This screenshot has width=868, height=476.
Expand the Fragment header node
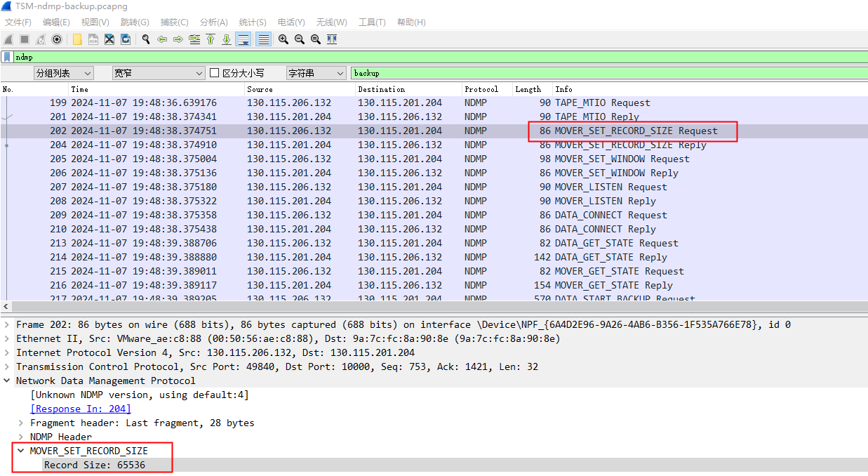click(22, 423)
